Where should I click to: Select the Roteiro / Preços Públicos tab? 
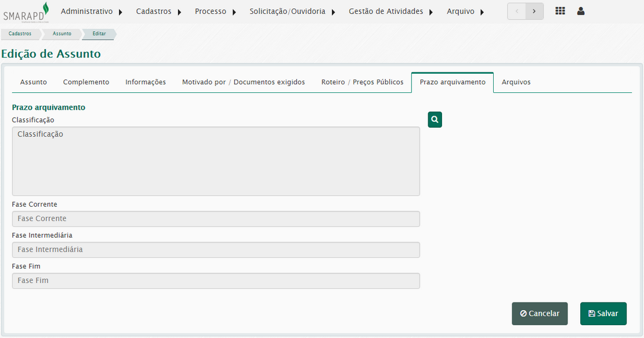tap(362, 82)
